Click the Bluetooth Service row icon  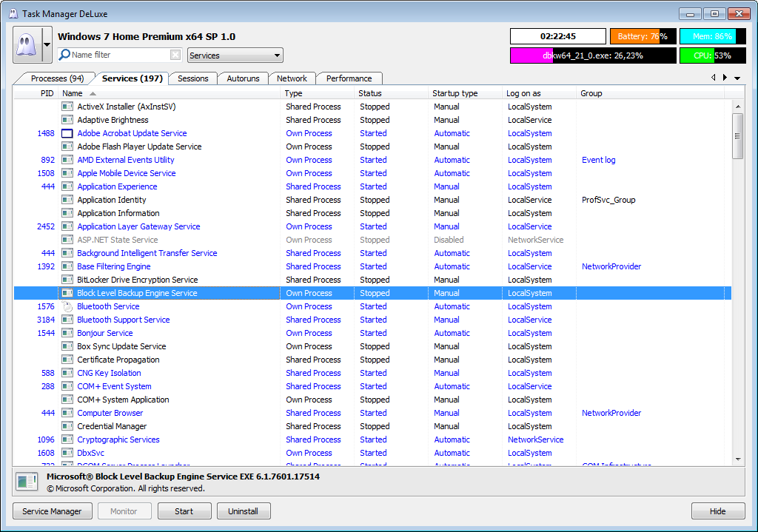click(x=67, y=306)
